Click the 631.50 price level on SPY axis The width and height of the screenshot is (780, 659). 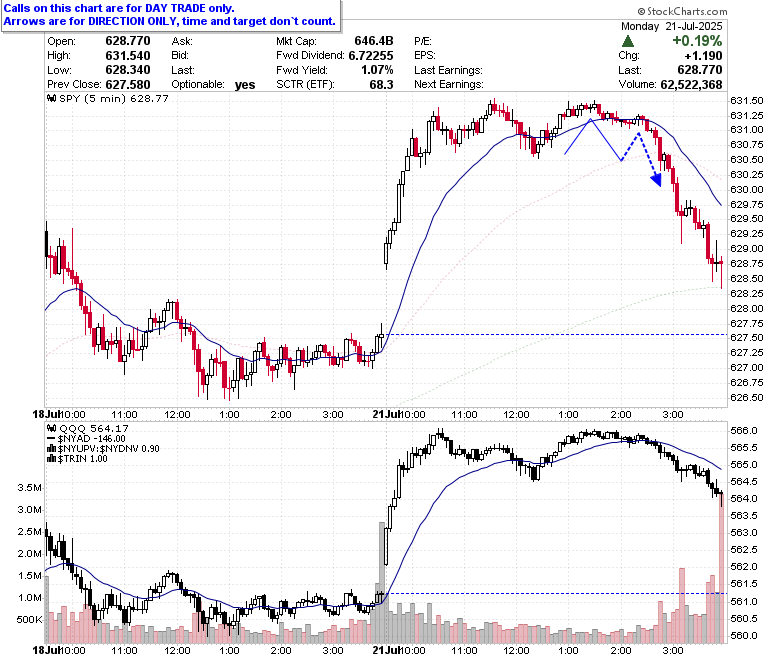746,100
